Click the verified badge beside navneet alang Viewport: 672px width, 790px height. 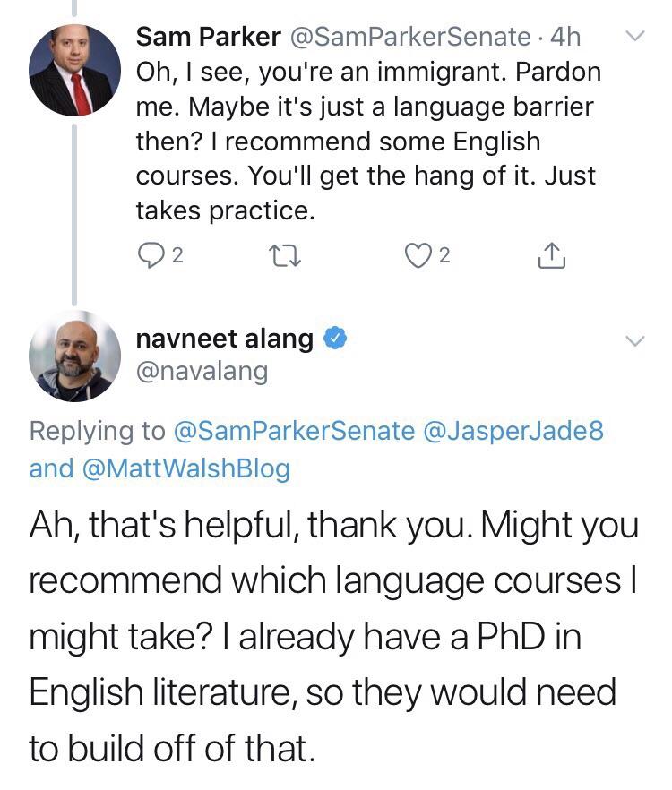point(335,338)
